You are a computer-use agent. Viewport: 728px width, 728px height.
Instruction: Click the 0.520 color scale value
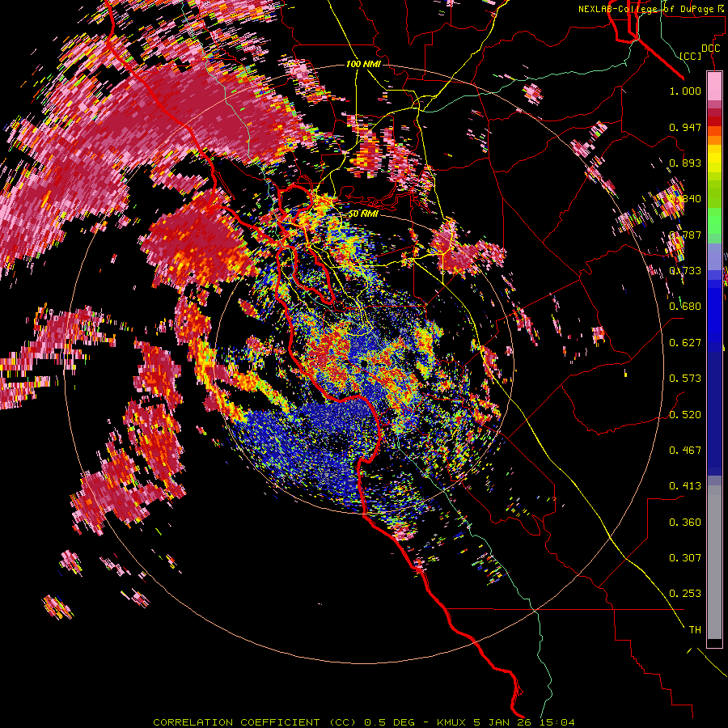click(x=685, y=415)
